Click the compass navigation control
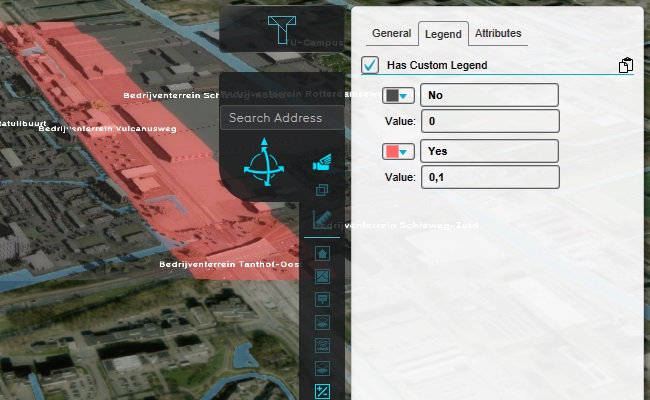 point(263,163)
